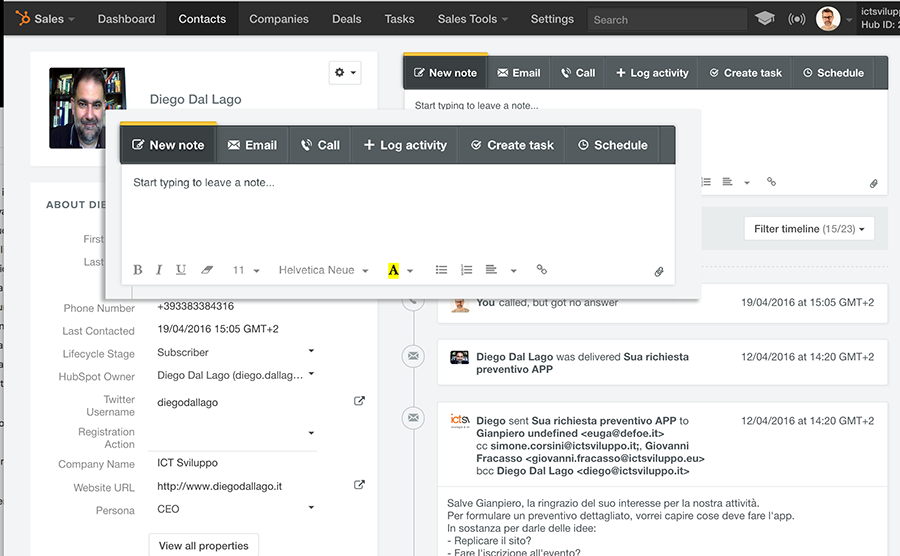900x556 pixels.
Task: Expand the Sales Tools menu
Action: tap(473, 19)
